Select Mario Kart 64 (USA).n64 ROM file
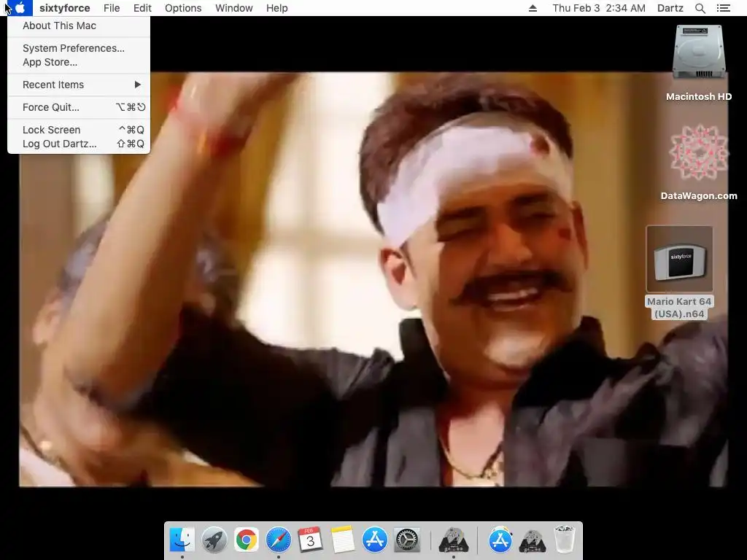This screenshot has height=560, width=747. 679,259
